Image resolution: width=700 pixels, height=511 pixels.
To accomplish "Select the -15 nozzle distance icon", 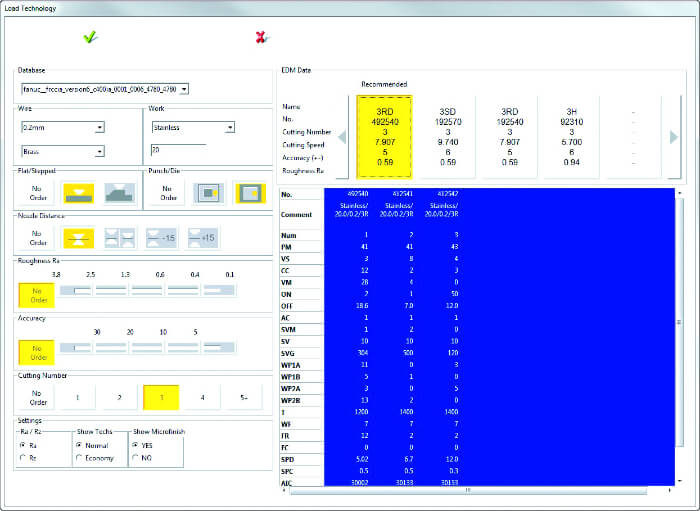I will point(161,238).
